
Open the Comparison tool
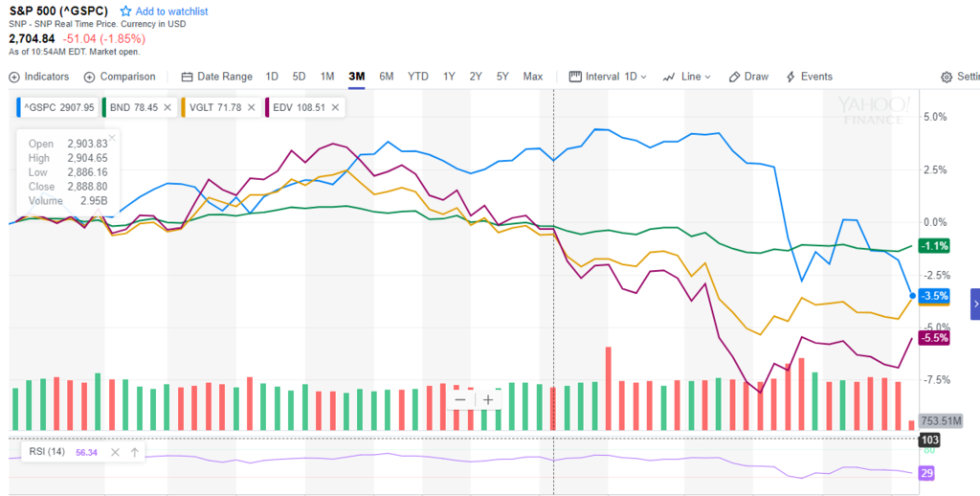[120, 77]
